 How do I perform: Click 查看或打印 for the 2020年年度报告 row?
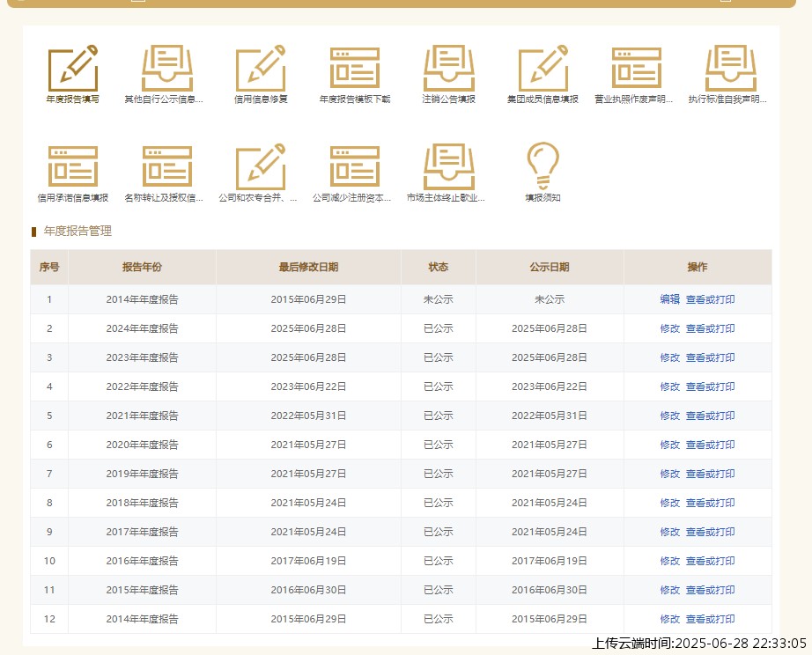tap(710, 445)
